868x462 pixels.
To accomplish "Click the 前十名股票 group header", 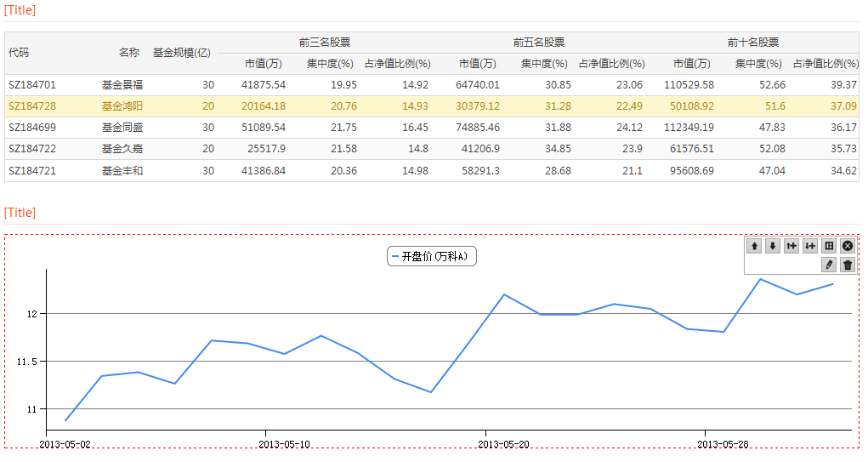I will [x=753, y=42].
